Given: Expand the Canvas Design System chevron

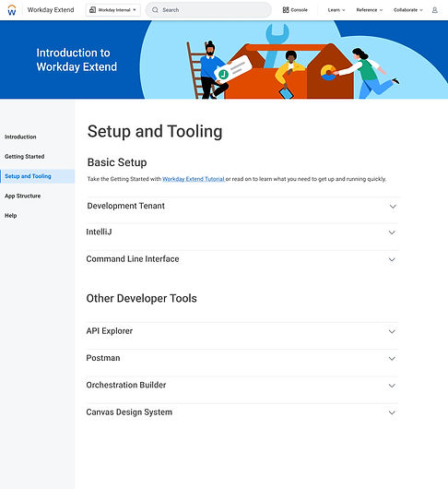Looking at the screenshot, I should point(392,413).
